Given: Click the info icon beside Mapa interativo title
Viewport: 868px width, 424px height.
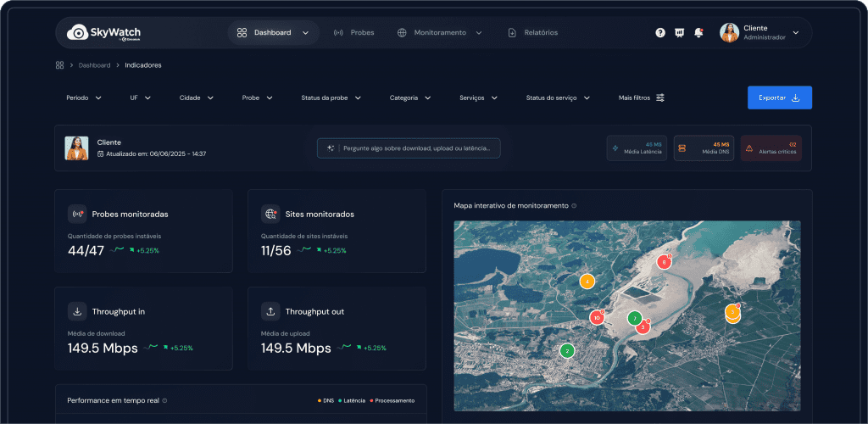Looking at the screenshot, I should 574,205.
